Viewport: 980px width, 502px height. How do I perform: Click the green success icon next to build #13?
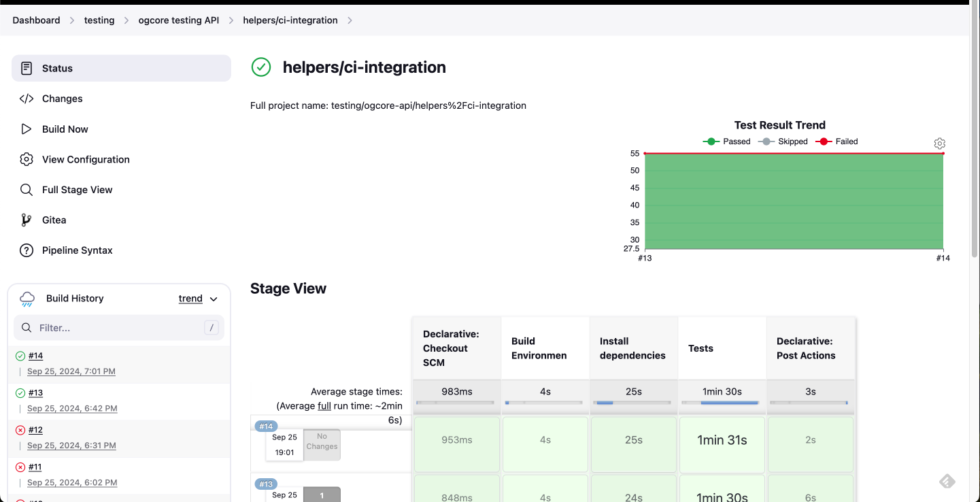coord(20,392)
